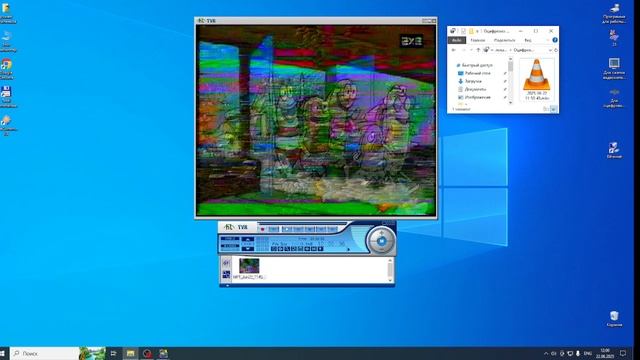The height and width of the screenshot is (360, 640).
Task: Open the Google Chrome desktop icon
Action: 7,69
